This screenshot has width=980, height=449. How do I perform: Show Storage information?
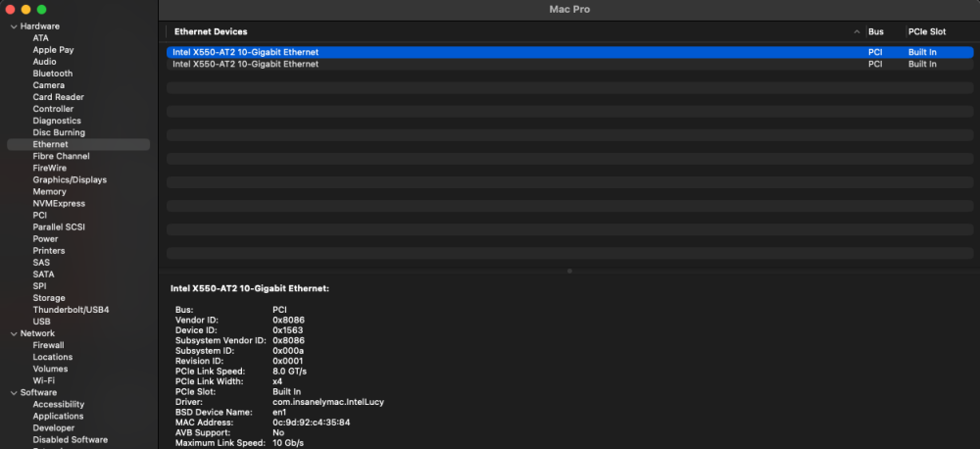coord(49,298)
